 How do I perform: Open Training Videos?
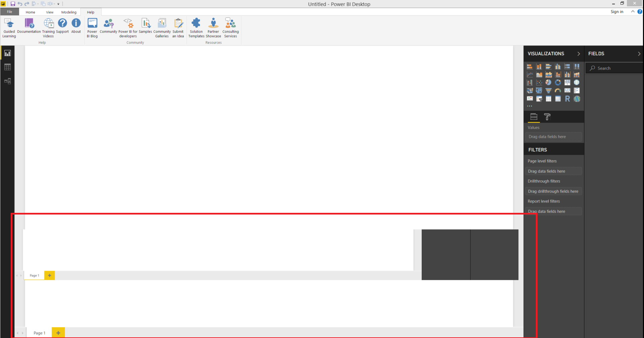[x=48, y=28]
